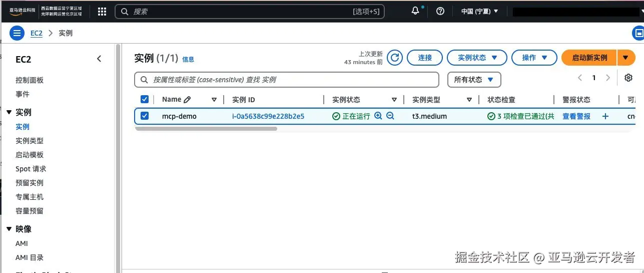Click the zoom-out filter icon beside running state
644x273 pixels.
click(x=390, y=116)
